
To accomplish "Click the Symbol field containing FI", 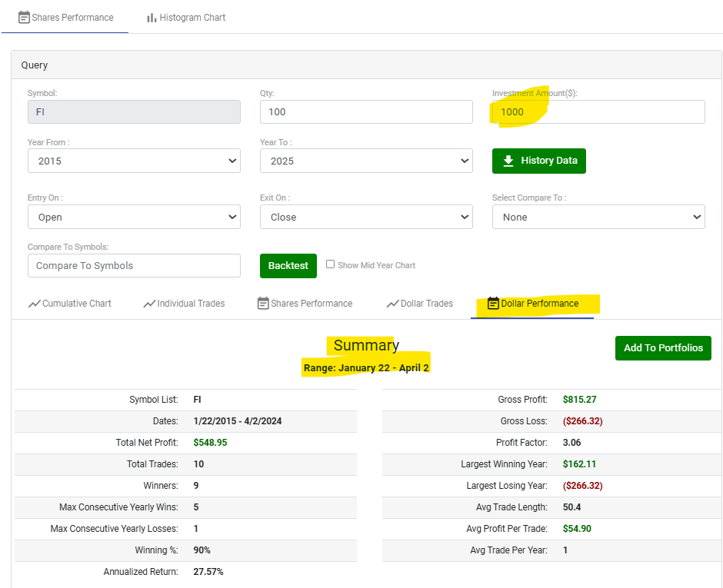I will [x=134, y=112].
